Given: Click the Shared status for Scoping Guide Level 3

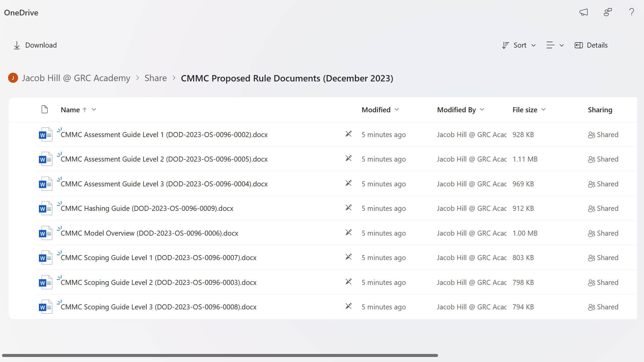Looking at the screenshot, I should click(603, 307).
